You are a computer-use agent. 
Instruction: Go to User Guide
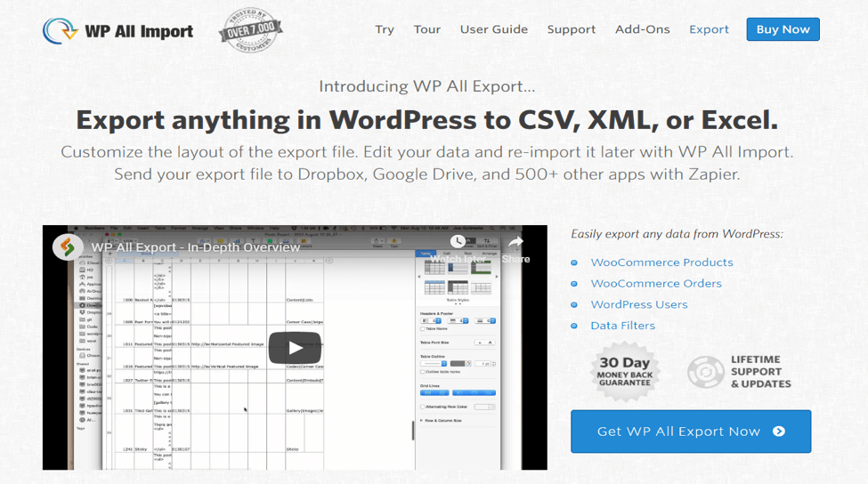(x=494, y=29)
